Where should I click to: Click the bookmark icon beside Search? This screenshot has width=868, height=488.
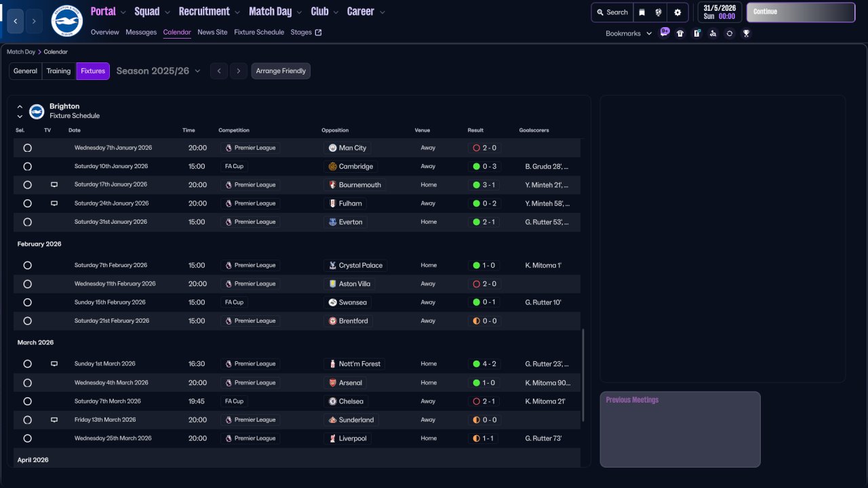coord(642,12)
